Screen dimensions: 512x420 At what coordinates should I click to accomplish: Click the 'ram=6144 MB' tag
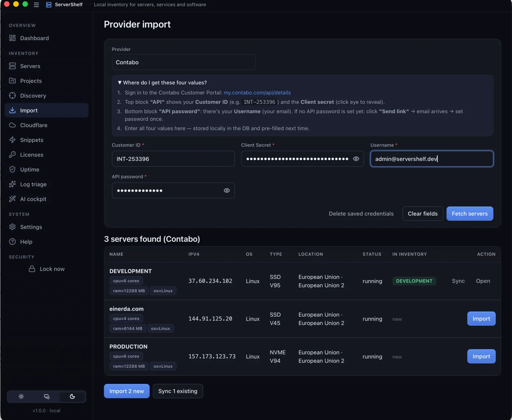128,328
